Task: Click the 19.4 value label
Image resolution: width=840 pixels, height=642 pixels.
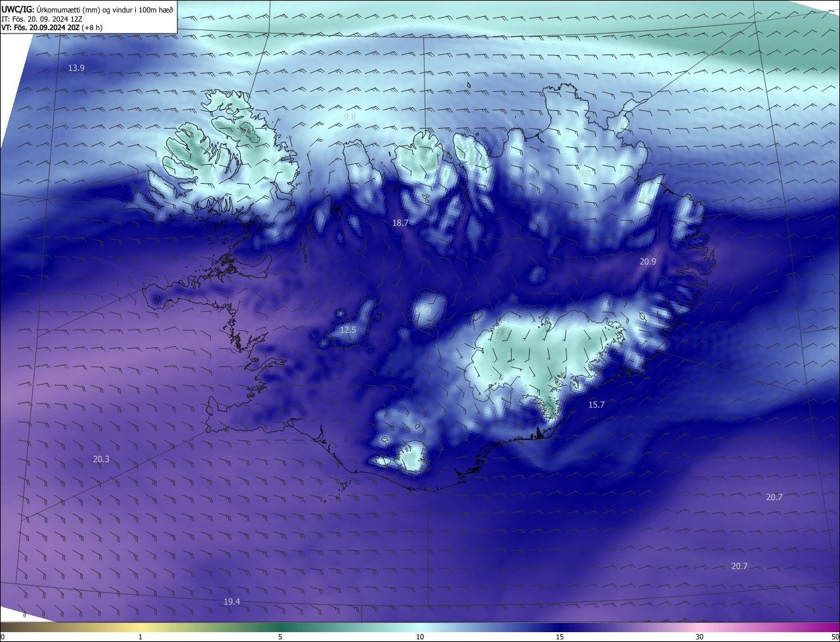Action: [x=232, y=602]
